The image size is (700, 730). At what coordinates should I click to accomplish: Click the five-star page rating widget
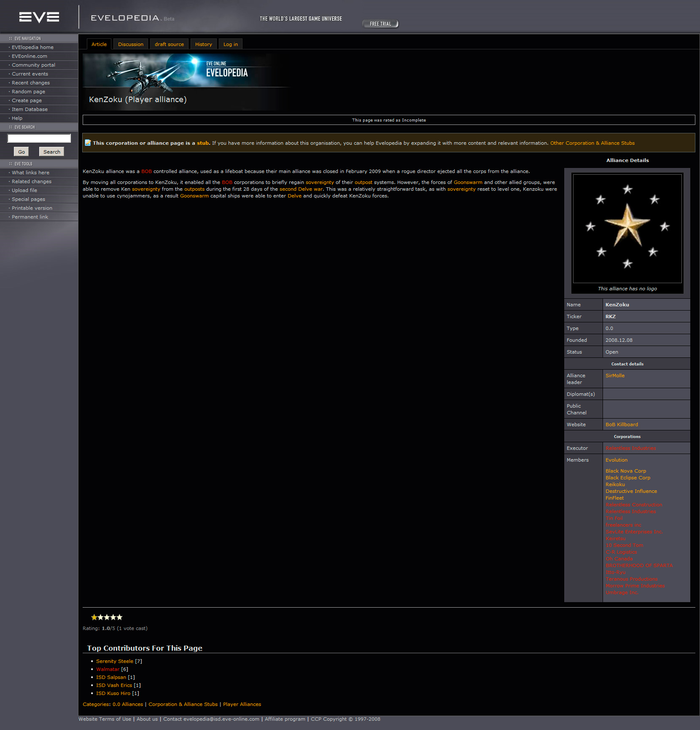[107, 617]
